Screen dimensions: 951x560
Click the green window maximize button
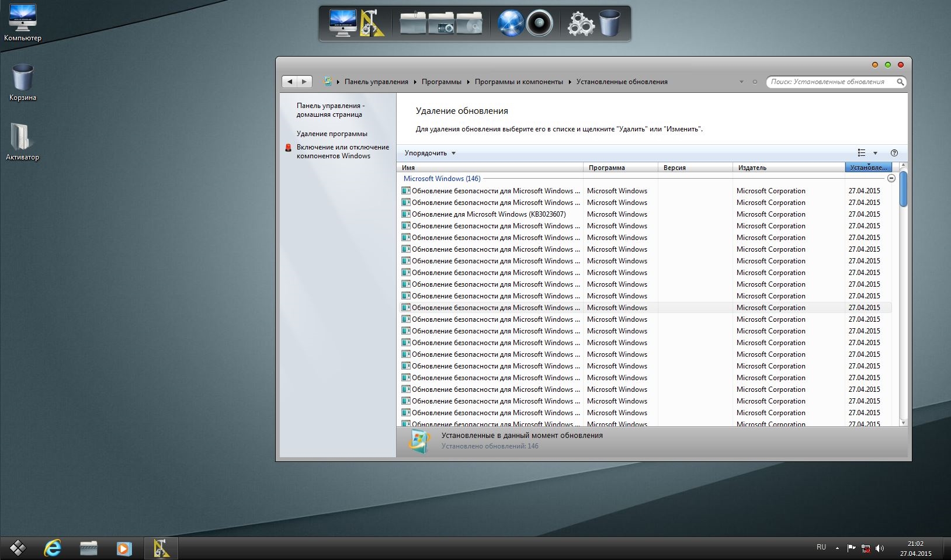888,65
